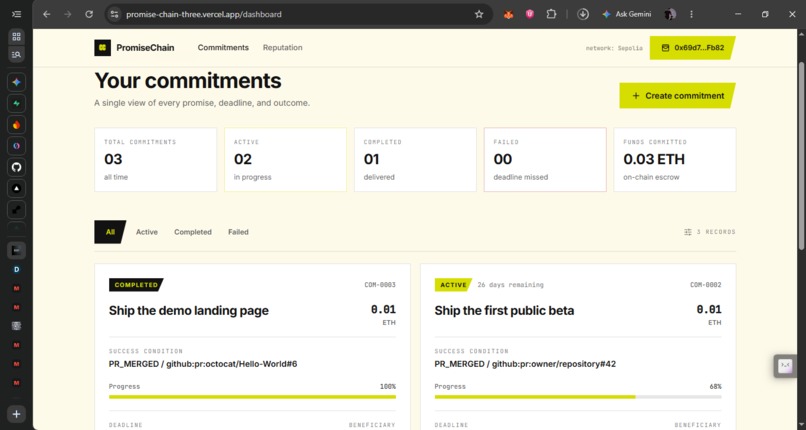The image size is (806, 430).
Task: Open the tab search icon in sidebar
Action: [16, 54]
